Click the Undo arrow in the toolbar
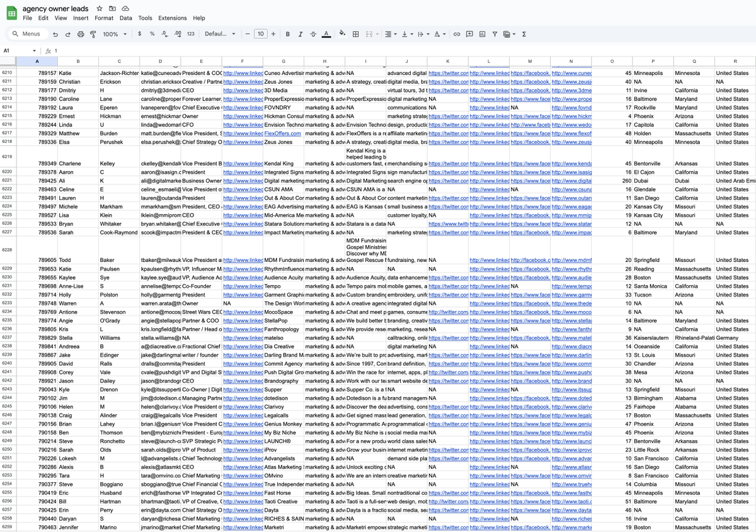The width and height of the screenshot is (756, 532). [55, 34]
